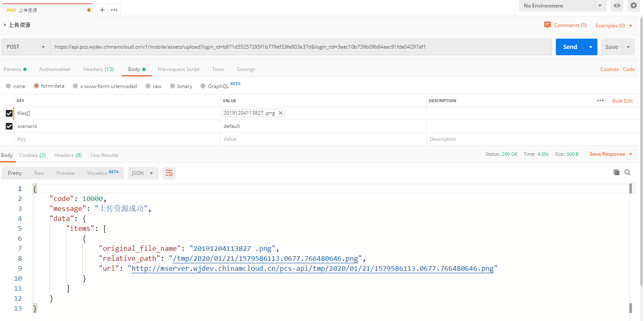Expand the No Environment dropdown
Image resolution: width=644 pixels, height=321 pixels.
pos(563,6)
